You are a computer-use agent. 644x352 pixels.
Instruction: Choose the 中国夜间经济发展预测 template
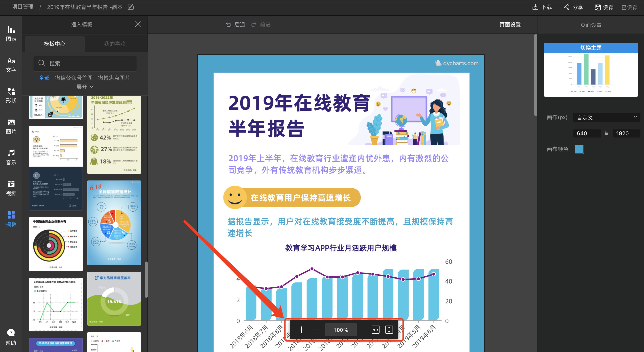tap(114, 135)
